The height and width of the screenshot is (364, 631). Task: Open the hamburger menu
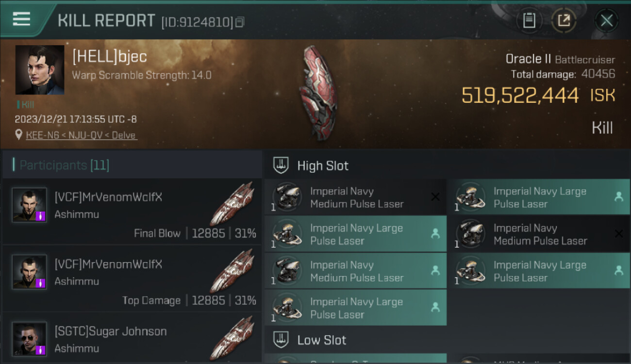coord(21,19)
